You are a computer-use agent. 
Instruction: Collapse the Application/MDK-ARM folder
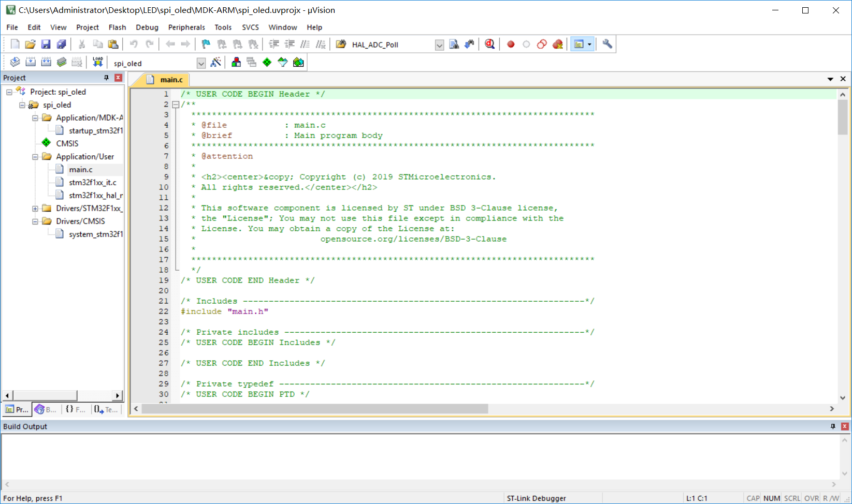(35, 118)
